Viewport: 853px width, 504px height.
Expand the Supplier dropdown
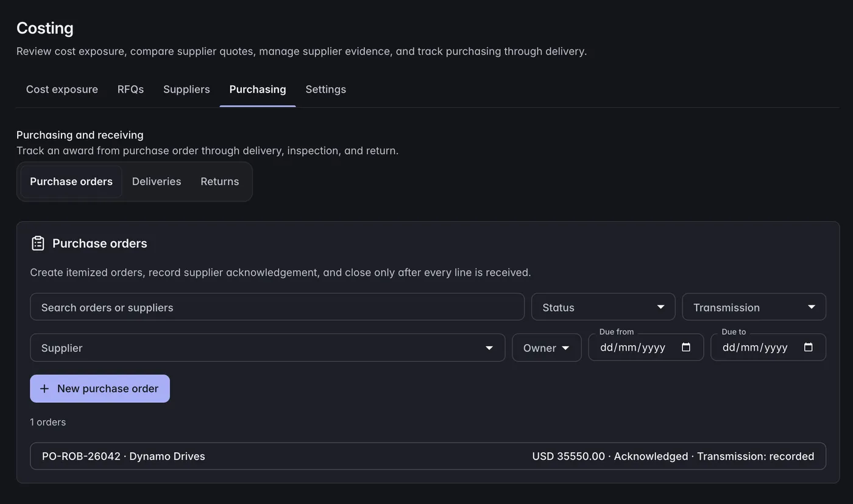[x=267, y=348]
